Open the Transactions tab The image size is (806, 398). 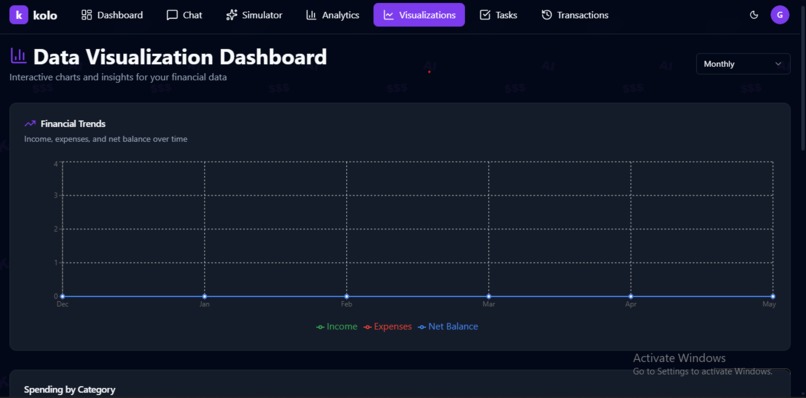tap(575, 15)
